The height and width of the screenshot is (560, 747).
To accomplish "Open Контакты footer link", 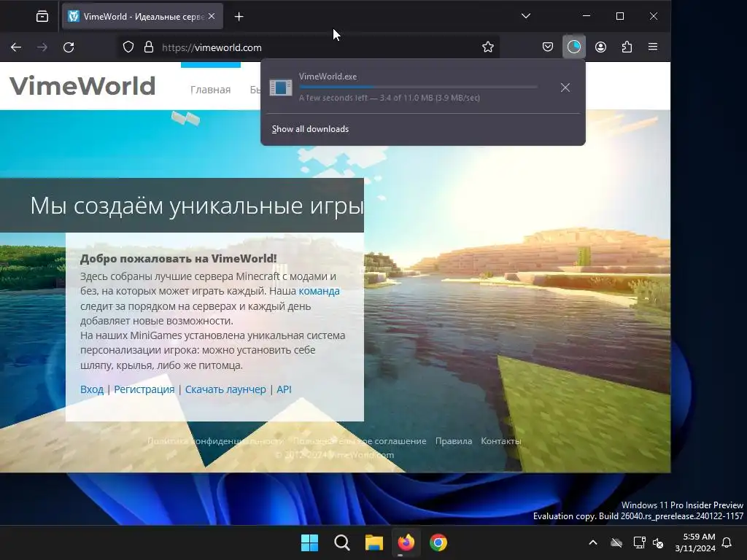I will pos(501,441).
